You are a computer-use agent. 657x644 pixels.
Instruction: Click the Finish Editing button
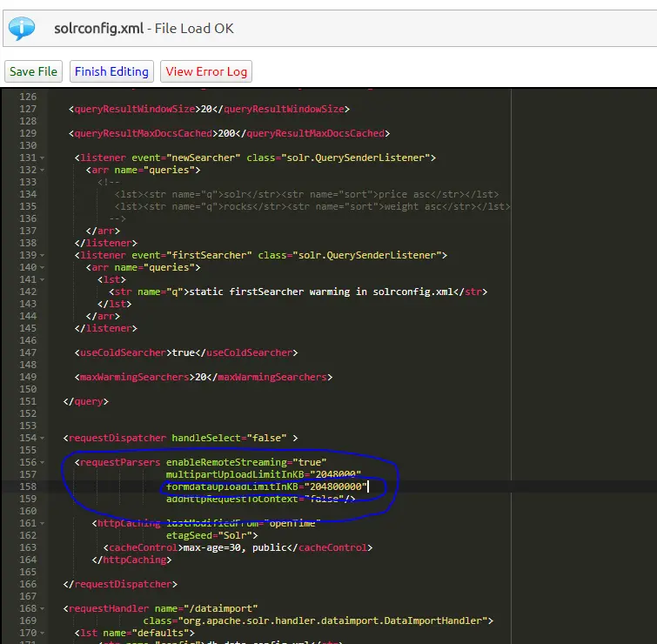pos(111,71)
